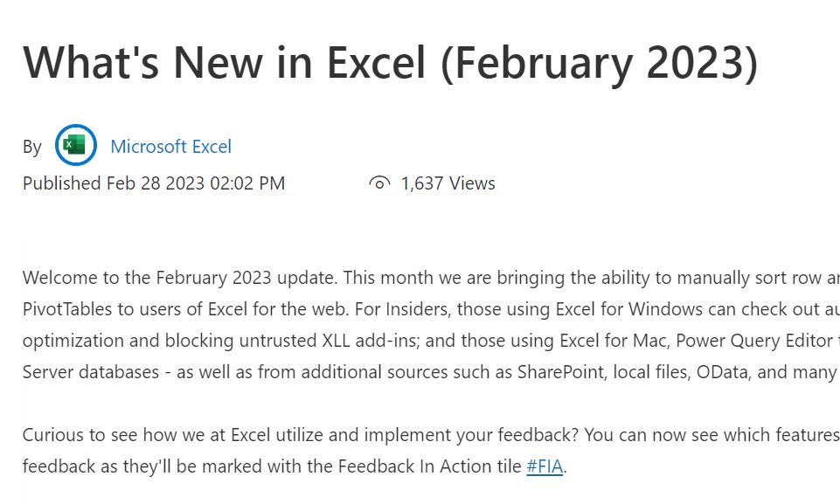The height and width of the screenshot is (504, 840).
Task: Open the Microsoft Excel author profile link
Action: tap(170, 147)
